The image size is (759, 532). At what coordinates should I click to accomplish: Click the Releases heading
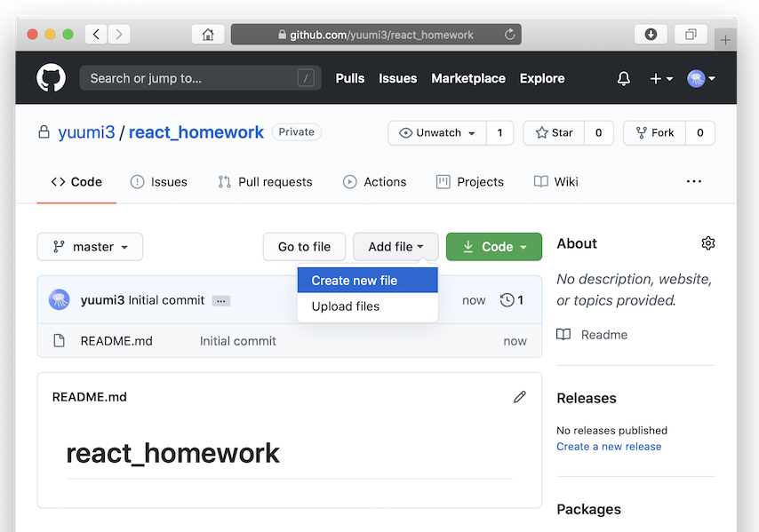[x=587, y=398]
